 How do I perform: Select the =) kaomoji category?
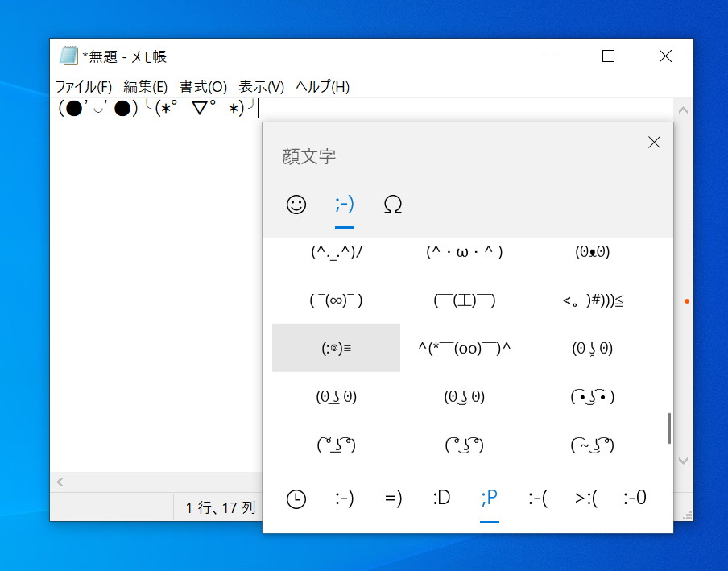pyautogui.click(x=392, y=498)
